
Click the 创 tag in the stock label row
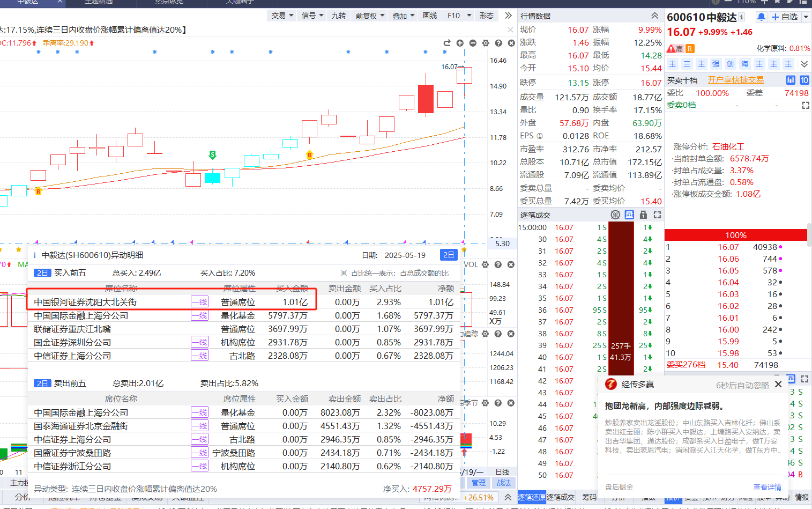pyautogui.click(x=730, y=64)
